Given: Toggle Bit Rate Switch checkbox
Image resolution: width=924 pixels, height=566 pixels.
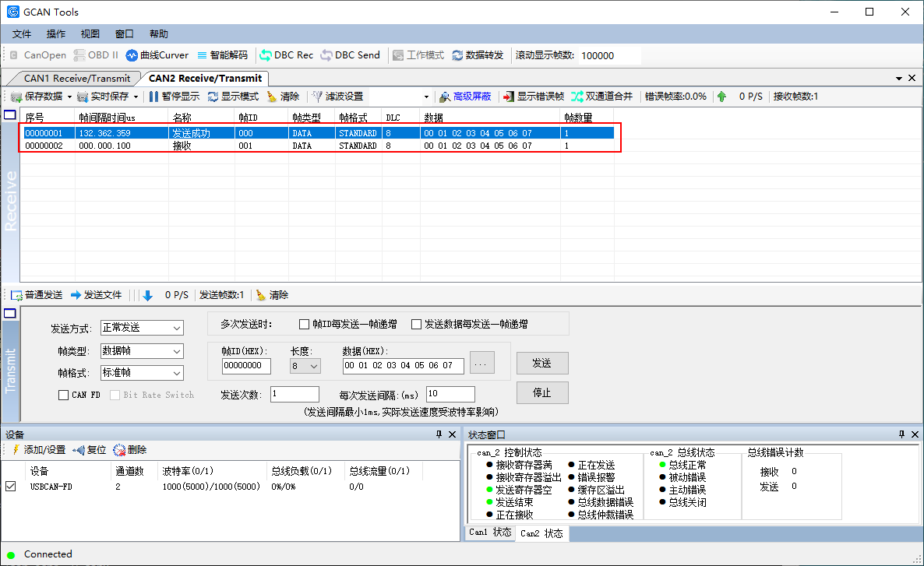Looking at the screenshot, I should [115, 395].
